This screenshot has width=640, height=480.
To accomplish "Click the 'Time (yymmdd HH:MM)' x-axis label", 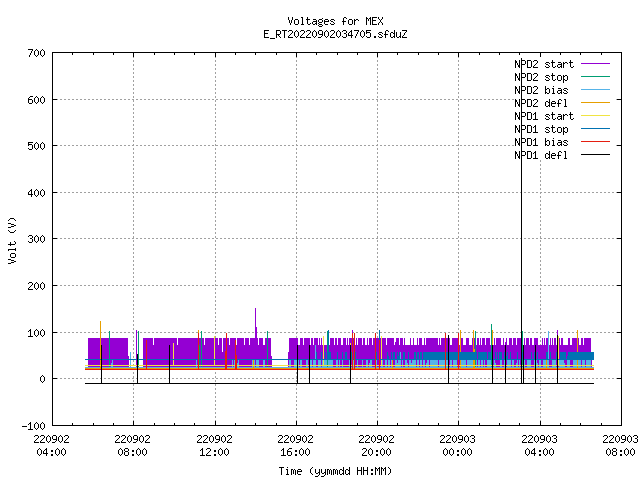I will pyautogui.click(x=335, y=471).
